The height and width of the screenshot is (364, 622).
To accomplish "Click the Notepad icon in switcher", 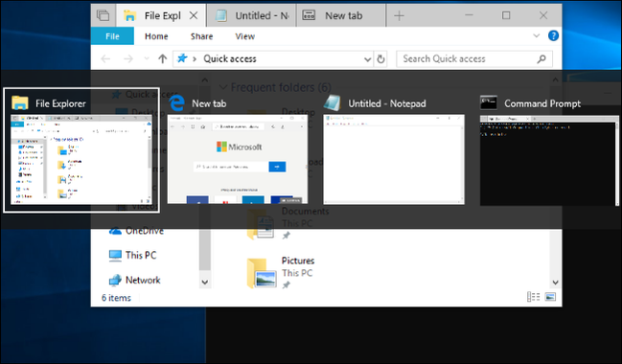I will click(332, 102).
